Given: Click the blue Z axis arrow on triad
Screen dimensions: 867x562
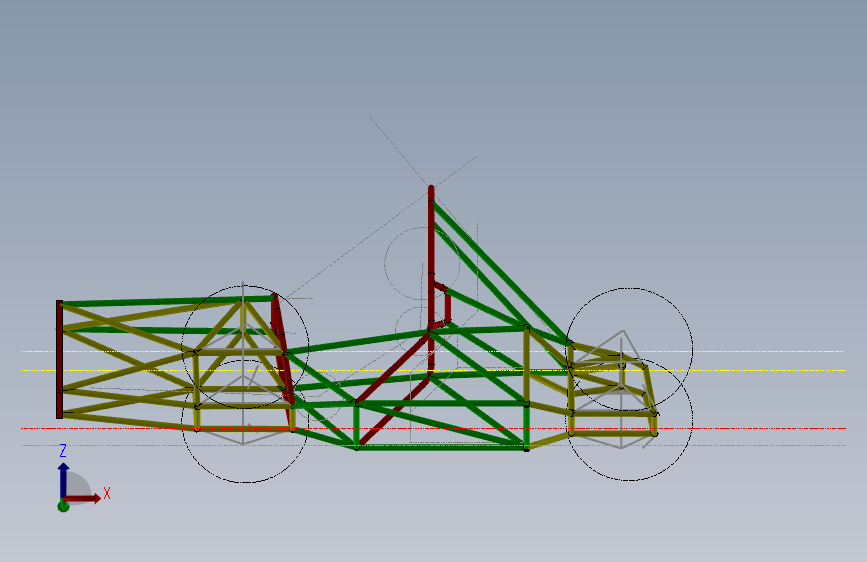Looking at the screenshot, I should click(x=64, y=481).
